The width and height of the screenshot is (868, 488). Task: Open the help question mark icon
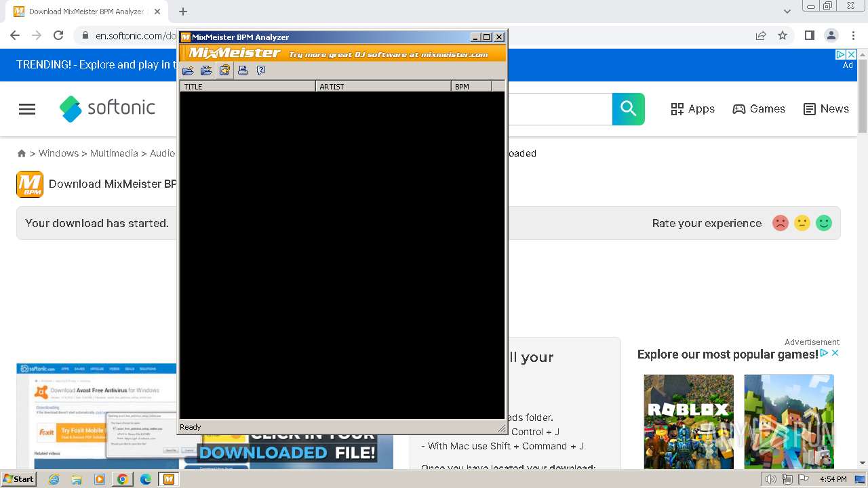point(261,70)
